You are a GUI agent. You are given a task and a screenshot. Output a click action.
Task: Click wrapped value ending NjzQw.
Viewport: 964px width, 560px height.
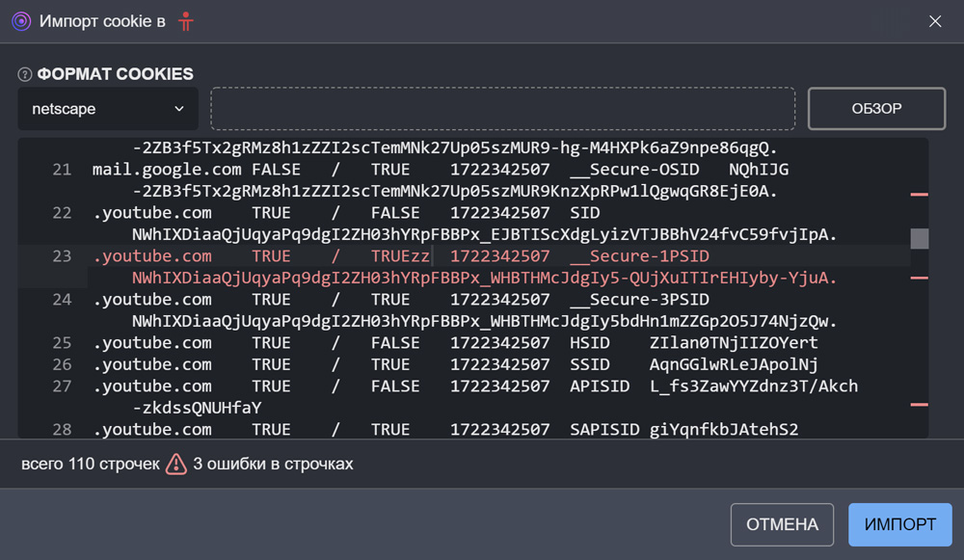pos(485,321)
